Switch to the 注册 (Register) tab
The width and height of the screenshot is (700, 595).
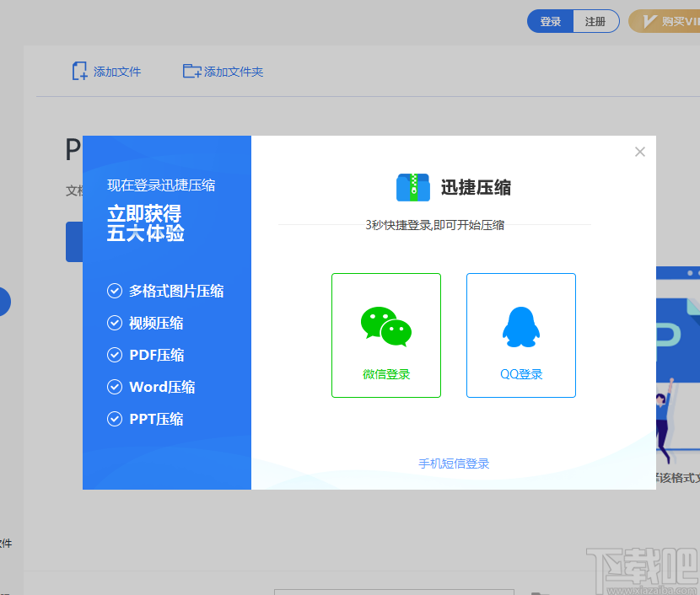595,21
